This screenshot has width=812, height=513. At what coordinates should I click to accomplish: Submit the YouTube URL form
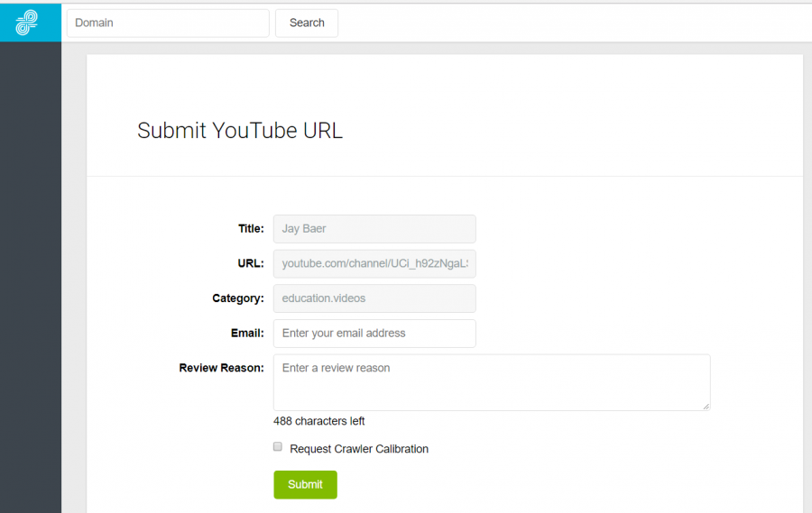pyautogui.click(x=305, y=484)
